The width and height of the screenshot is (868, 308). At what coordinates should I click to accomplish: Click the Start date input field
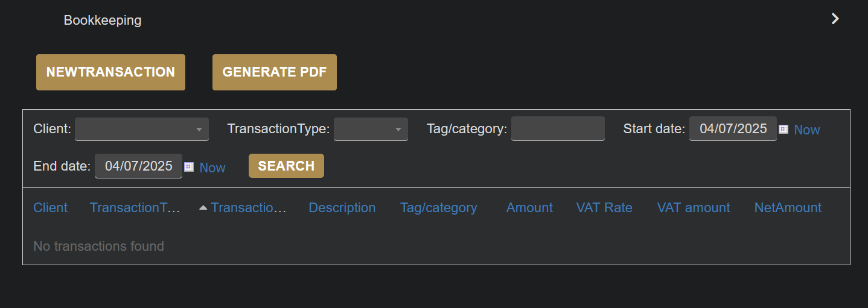tap(733, 129)
